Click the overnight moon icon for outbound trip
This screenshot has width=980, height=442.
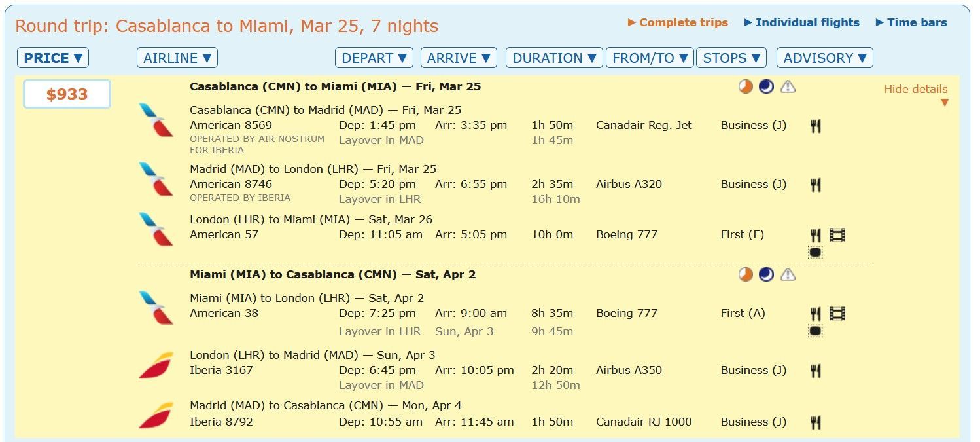[766, 86]
